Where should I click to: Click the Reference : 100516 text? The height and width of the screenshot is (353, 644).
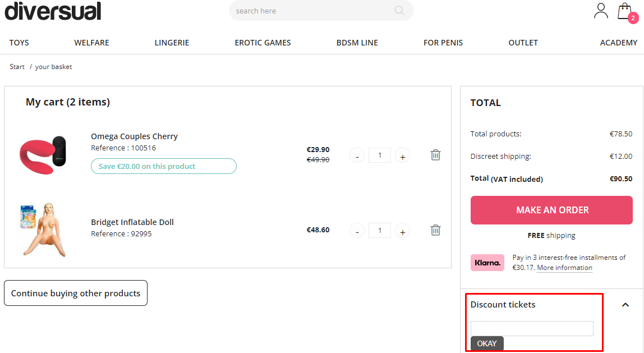(123, 148)
